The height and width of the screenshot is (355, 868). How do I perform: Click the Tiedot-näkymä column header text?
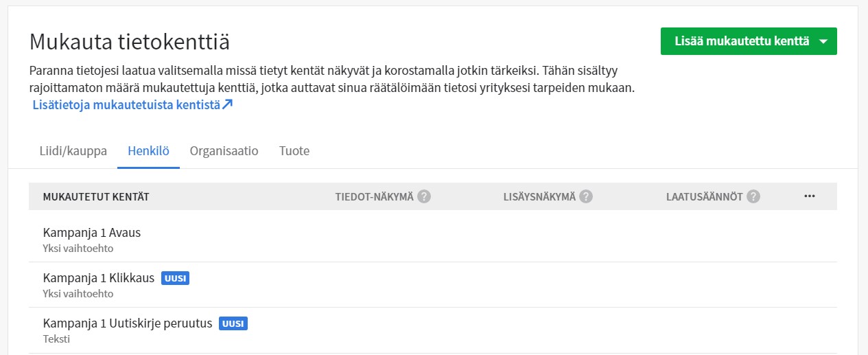coord(375,197)
